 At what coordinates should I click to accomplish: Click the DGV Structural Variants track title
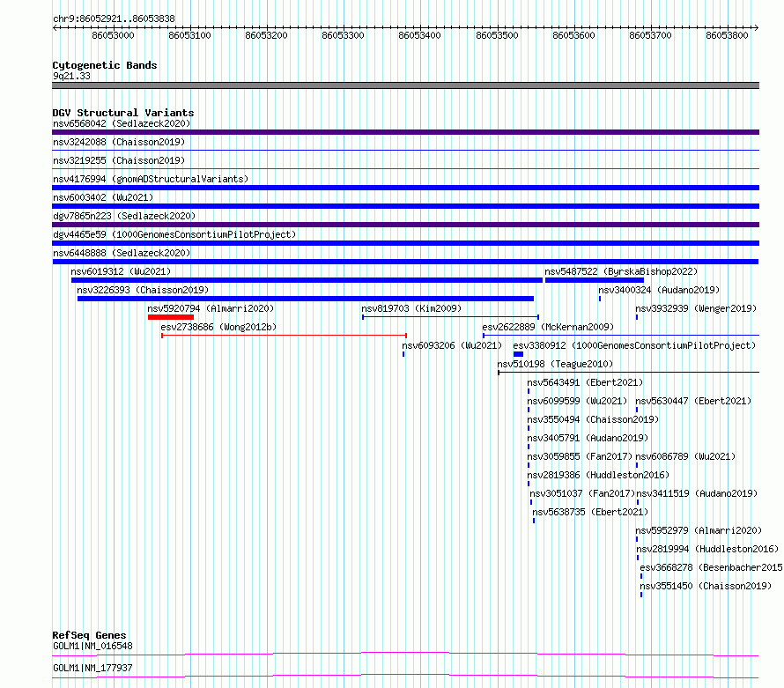pyautogui.click(x=123, y=113)
